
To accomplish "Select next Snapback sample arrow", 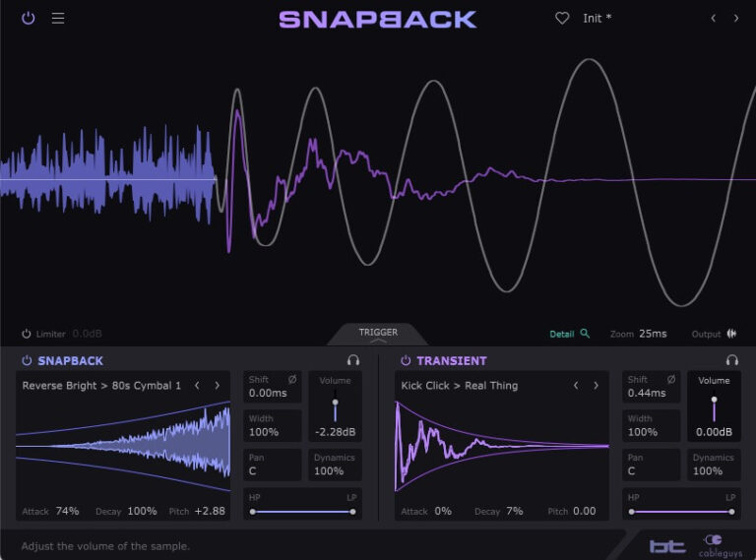I will [x=218, y=386].
